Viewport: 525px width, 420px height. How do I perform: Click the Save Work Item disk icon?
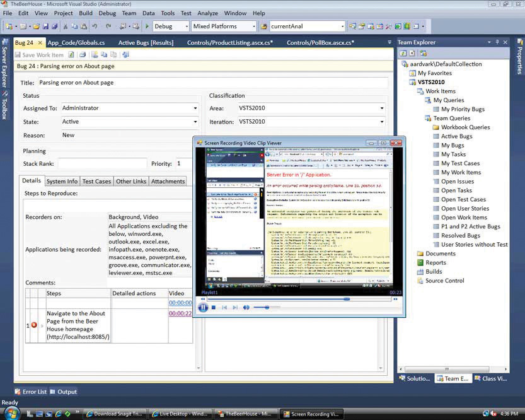(x=18, y=54)
